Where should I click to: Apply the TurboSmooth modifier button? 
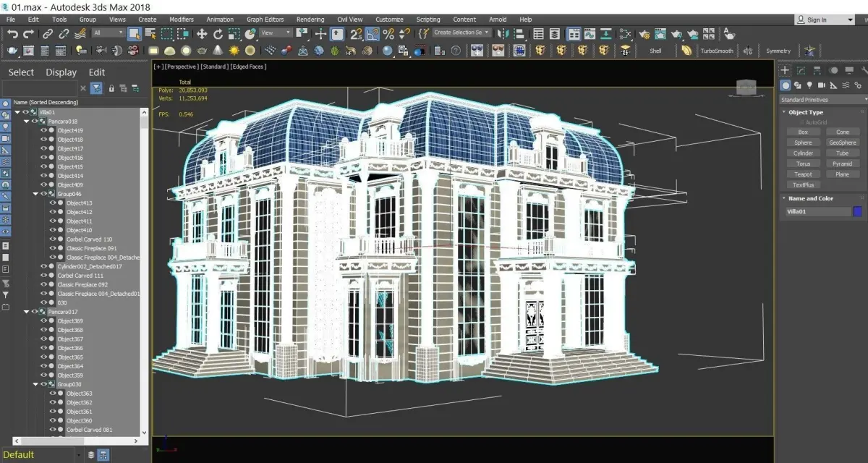coord(716,51)
